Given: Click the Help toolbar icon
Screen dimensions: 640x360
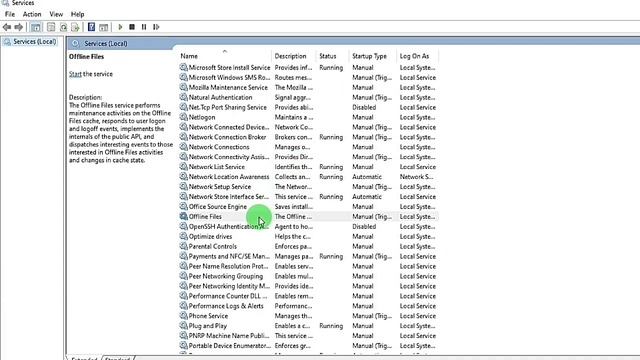Looking at the screenshot, I should click(91, 27).
